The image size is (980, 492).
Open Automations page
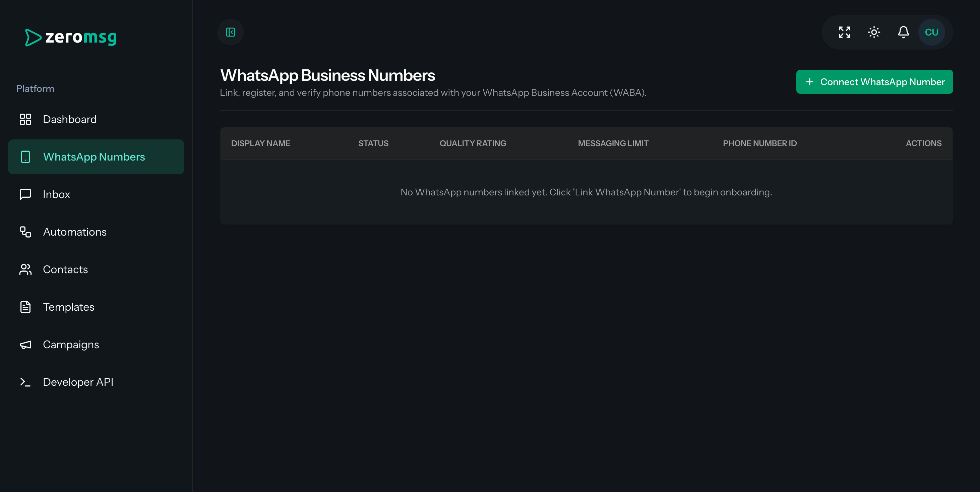(x=96, y=232)
